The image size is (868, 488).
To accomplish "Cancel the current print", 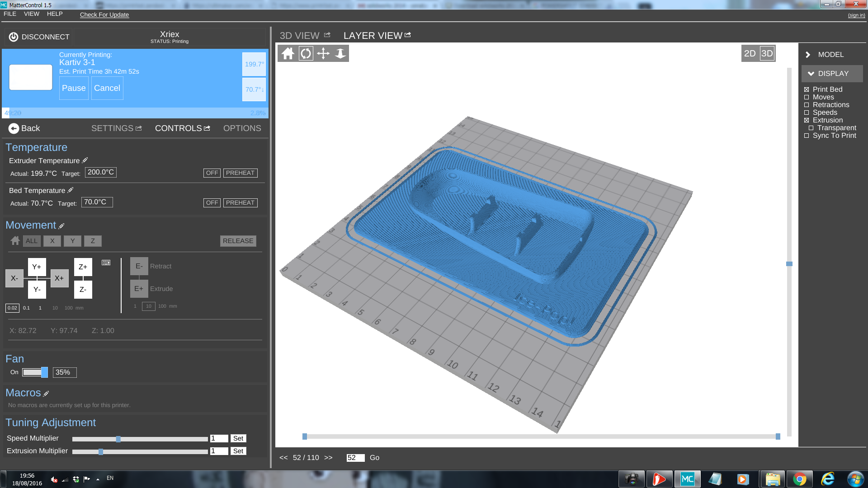I will (107, 88).
